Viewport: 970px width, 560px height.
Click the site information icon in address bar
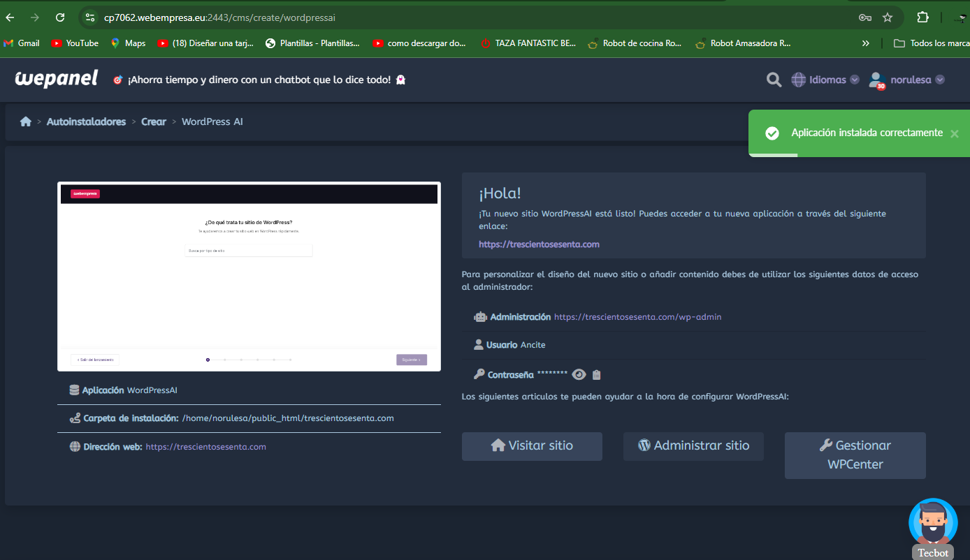click(x=89, y=17)
